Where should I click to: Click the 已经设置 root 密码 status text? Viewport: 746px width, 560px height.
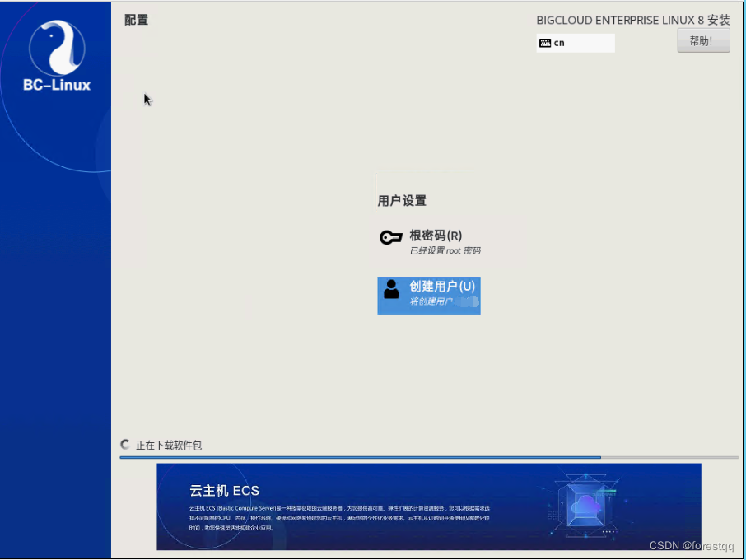445,250
